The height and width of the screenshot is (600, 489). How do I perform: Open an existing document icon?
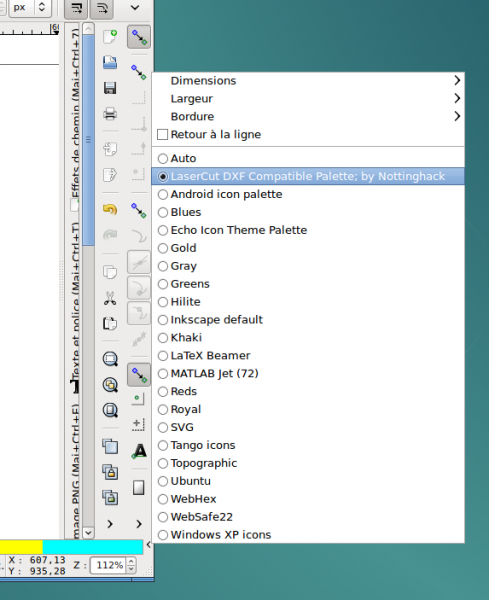pos(110,62)
